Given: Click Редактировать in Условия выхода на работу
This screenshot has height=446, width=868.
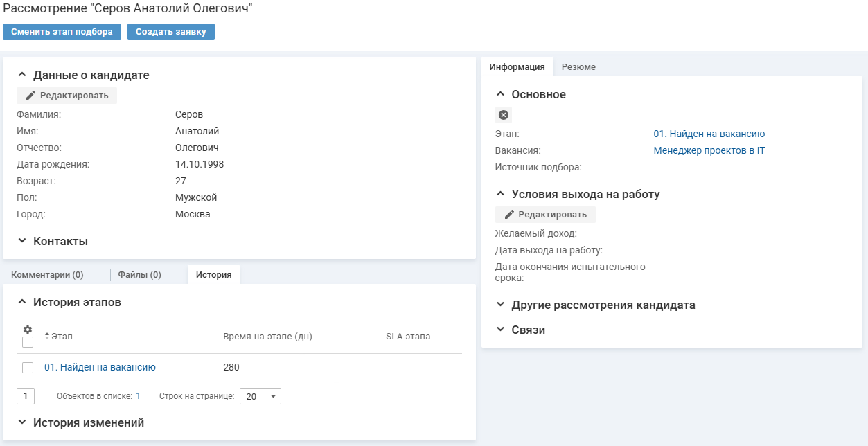Looking at the screenshot, I should (545, 215).
